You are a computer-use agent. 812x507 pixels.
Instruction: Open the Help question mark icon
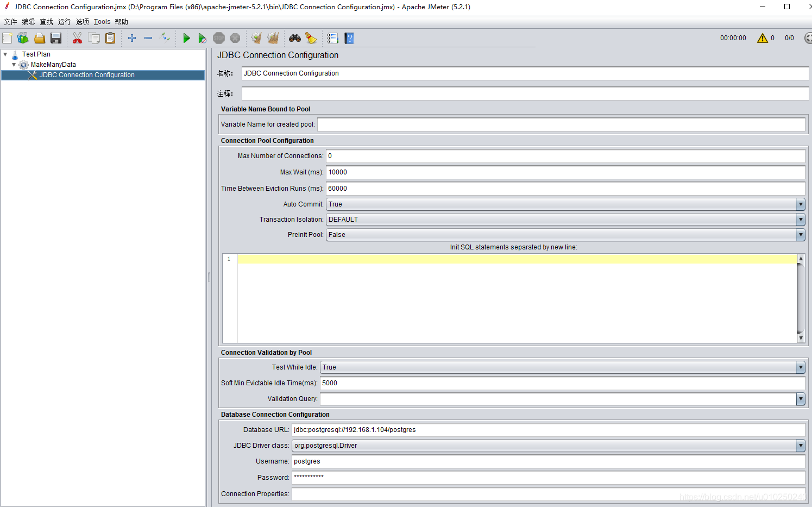point(349,38)
